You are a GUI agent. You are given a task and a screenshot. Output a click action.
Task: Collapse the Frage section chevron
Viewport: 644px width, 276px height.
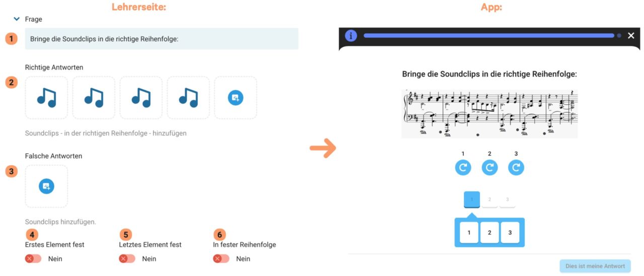[x=17, y=19]
